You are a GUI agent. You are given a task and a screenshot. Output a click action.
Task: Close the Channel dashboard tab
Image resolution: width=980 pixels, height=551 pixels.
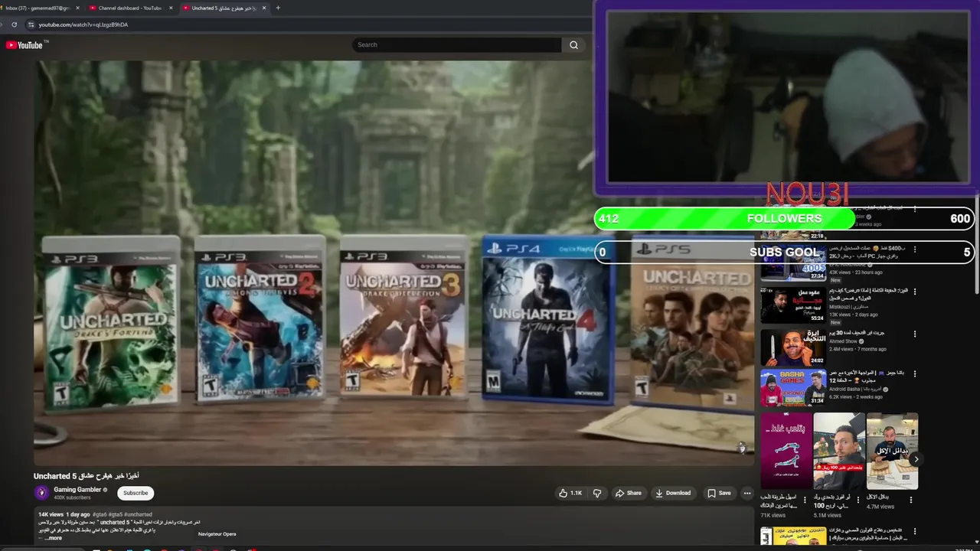(171, 8)
